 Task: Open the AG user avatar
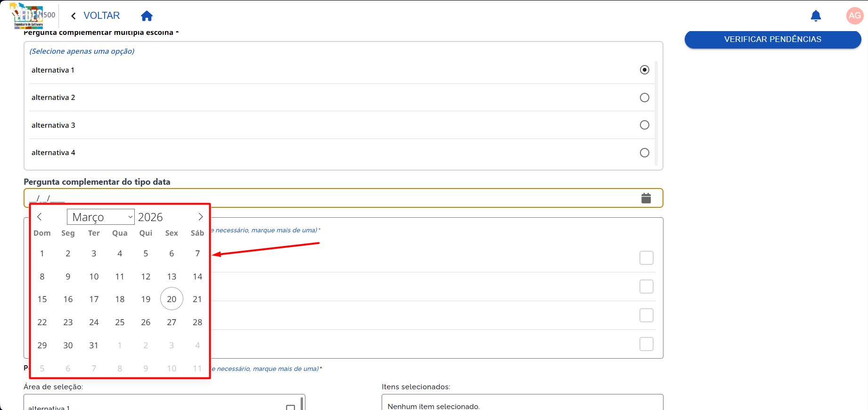pos(855,16)
